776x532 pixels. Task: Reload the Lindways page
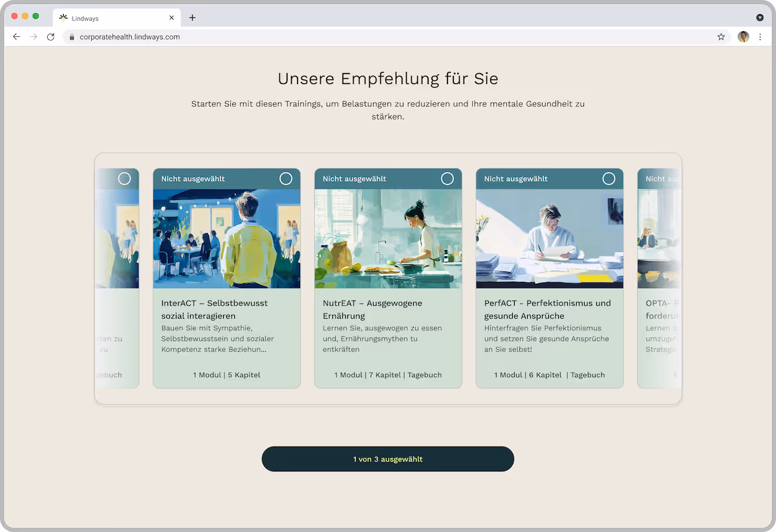tap(50, 37)
